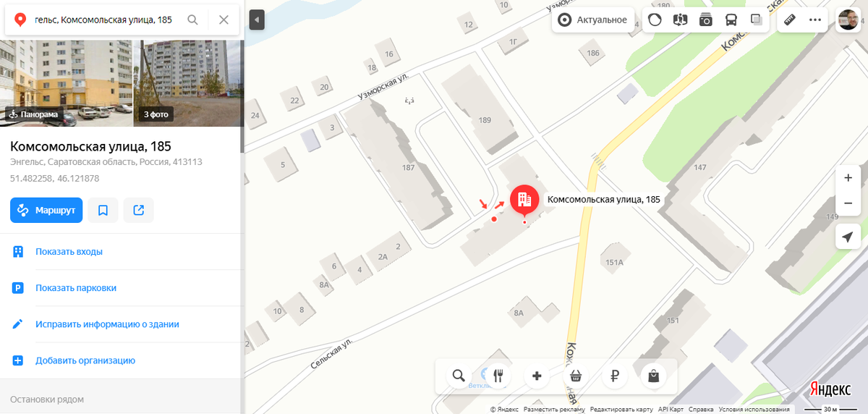Share the location with the share icon
868x414 pixels.
coord(139,211)
